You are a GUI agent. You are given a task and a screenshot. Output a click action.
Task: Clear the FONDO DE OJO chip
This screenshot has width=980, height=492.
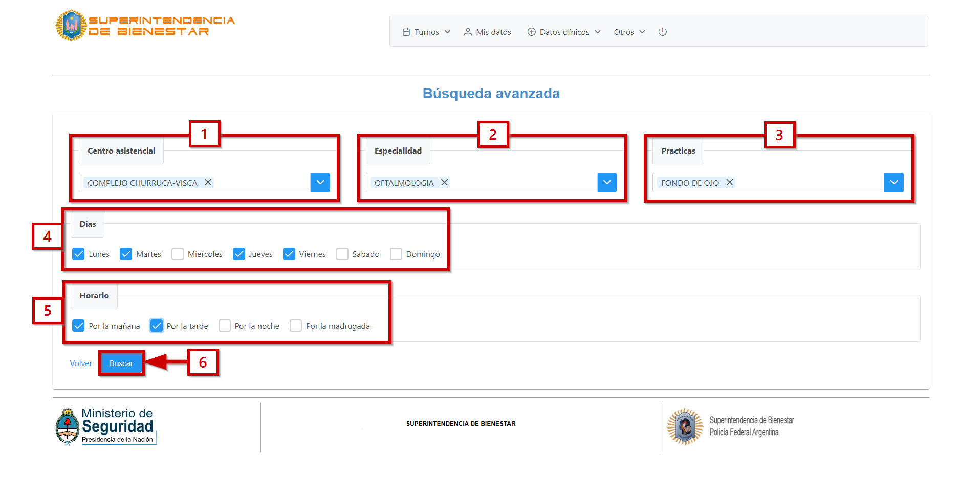730,182
